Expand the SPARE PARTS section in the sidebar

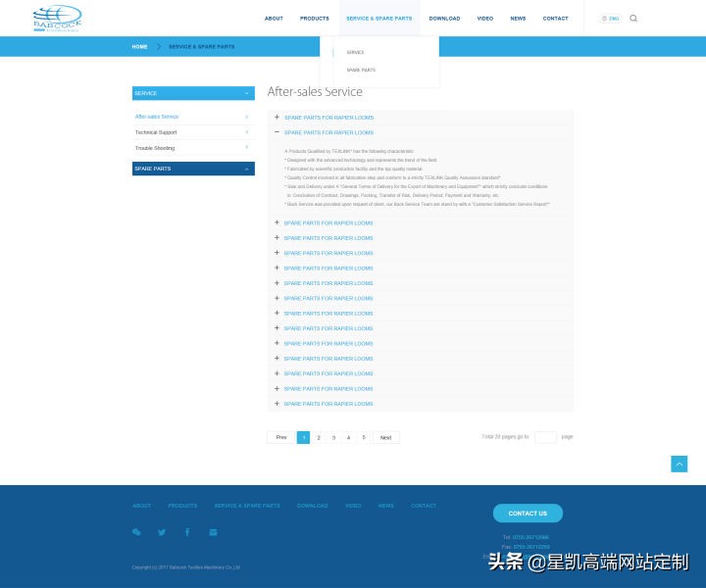click(193, 169)
